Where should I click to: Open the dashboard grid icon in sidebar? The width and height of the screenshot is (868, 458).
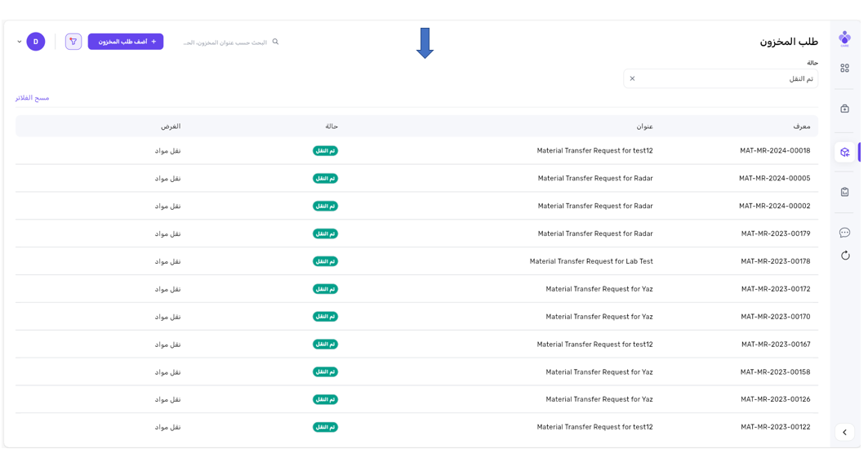(x=844, y=69)
